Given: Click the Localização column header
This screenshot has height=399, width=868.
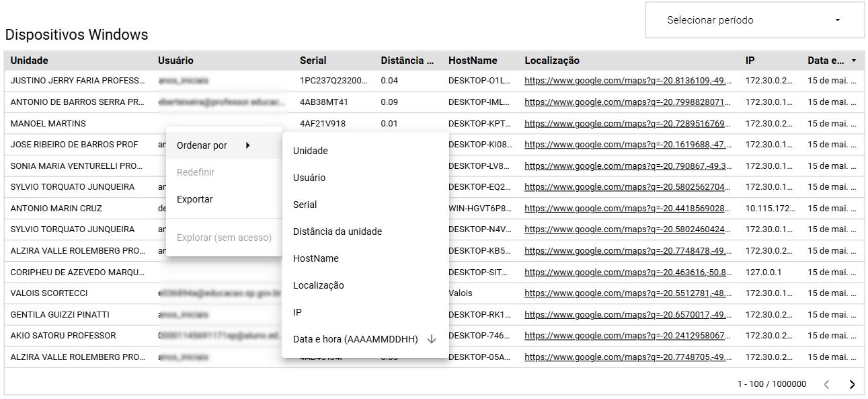Looking at the screenshot, I should [x=552, y=61].
